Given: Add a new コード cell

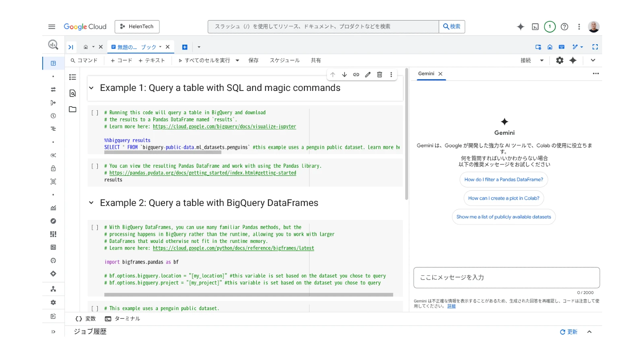Looking at the screenshot, I should [x=121, y=60].
